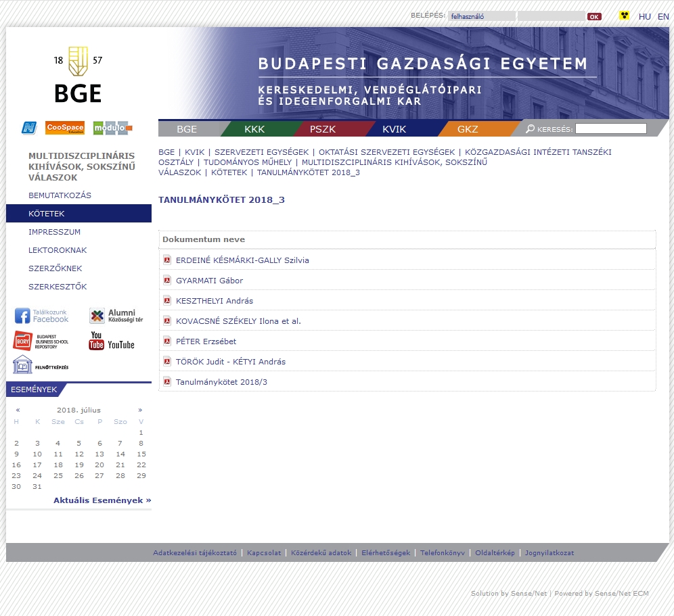The height and width of the screenshot is (616, 674).
Task: Open Lektoroknak in side menu
Action: [x=58, y=250]
